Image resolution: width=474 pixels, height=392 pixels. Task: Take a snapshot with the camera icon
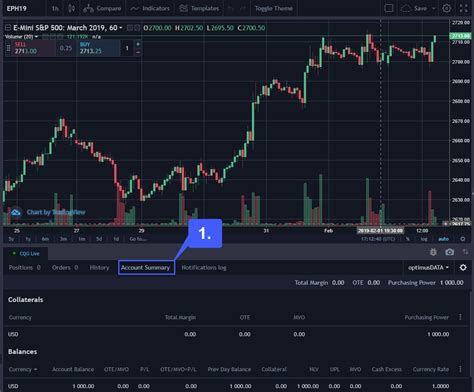point(449,252)
